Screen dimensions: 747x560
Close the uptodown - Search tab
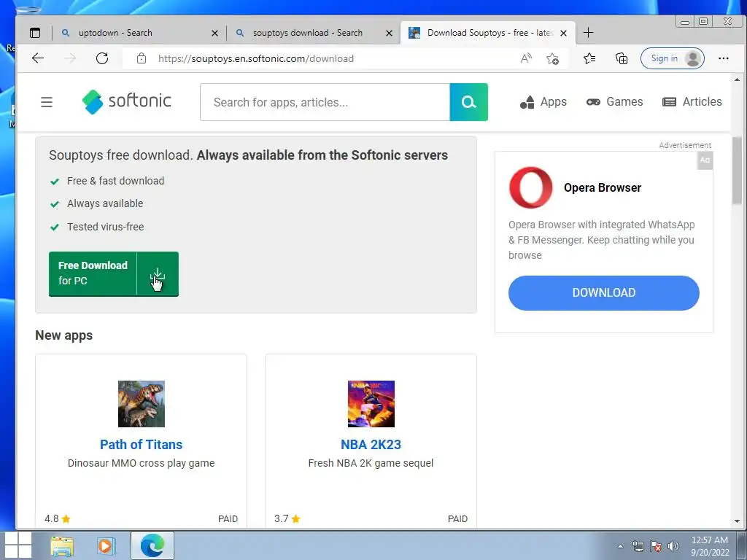point(215,34)
